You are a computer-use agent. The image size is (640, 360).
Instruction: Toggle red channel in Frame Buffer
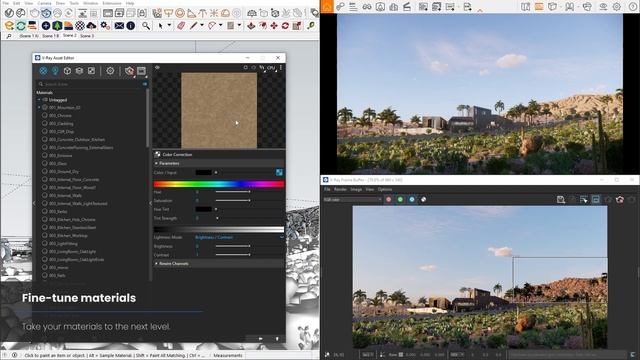(389, 200)
